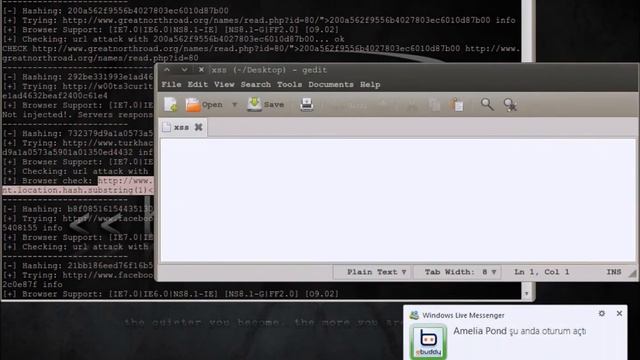
Task: Click the gedit titlebar down arrow button
Action: coord(184,70)
